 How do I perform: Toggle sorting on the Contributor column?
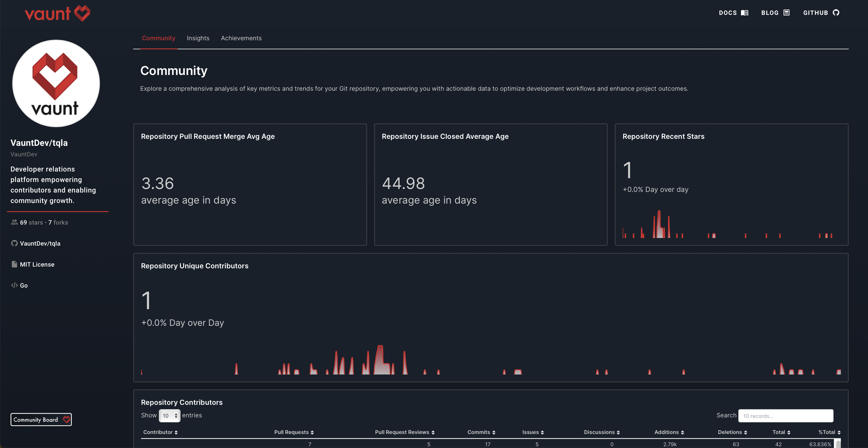(176, 432)
